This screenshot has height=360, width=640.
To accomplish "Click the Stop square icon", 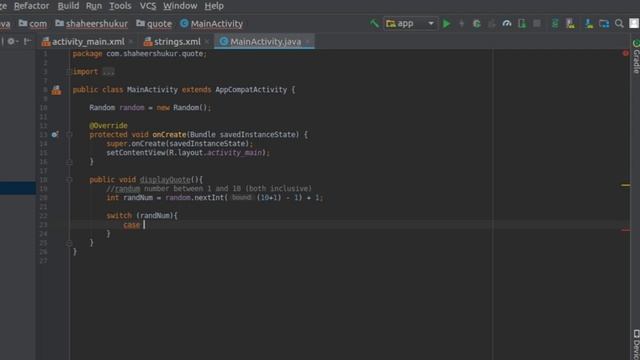I will click(x=537, y=24).
